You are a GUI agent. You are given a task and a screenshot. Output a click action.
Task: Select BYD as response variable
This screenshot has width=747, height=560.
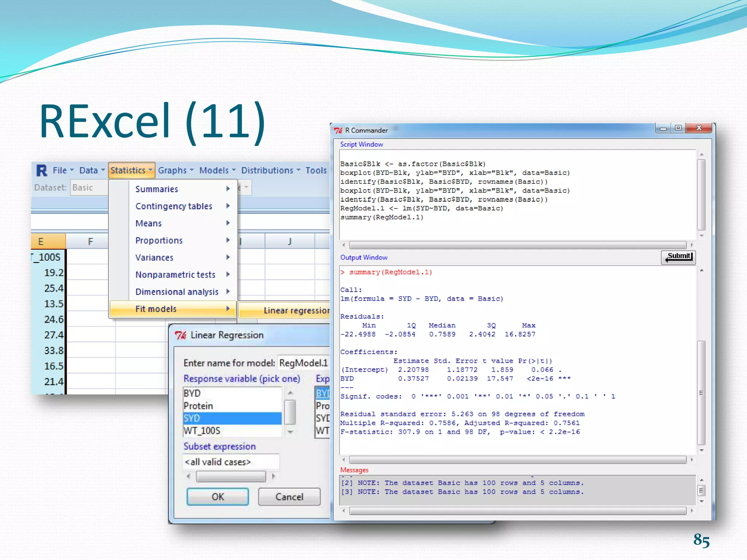(x=232, y=393)
